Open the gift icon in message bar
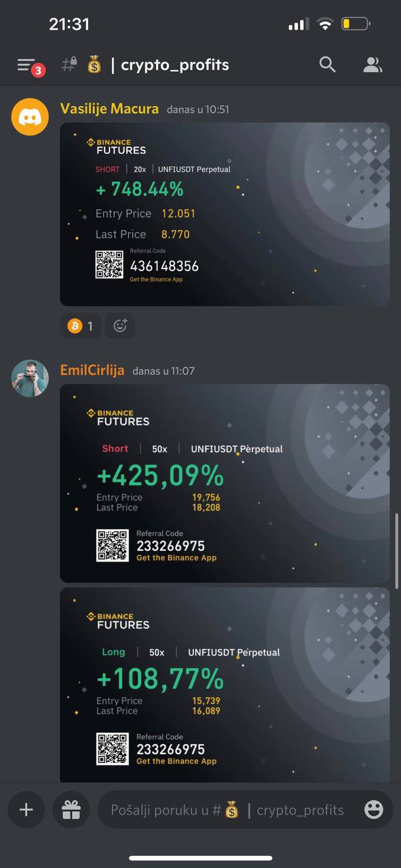Image resolution: width=401 pixels, height=868 pixels. pos(71,810)
